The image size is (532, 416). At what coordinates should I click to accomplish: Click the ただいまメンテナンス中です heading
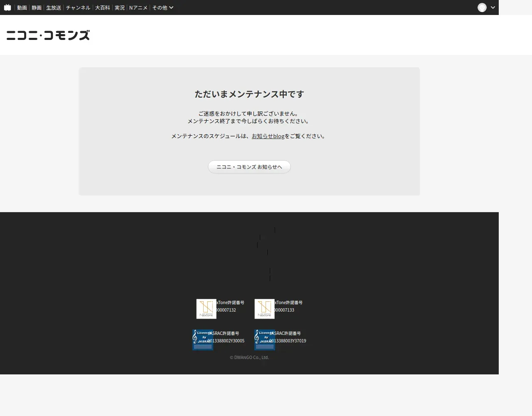click(249, 94)
